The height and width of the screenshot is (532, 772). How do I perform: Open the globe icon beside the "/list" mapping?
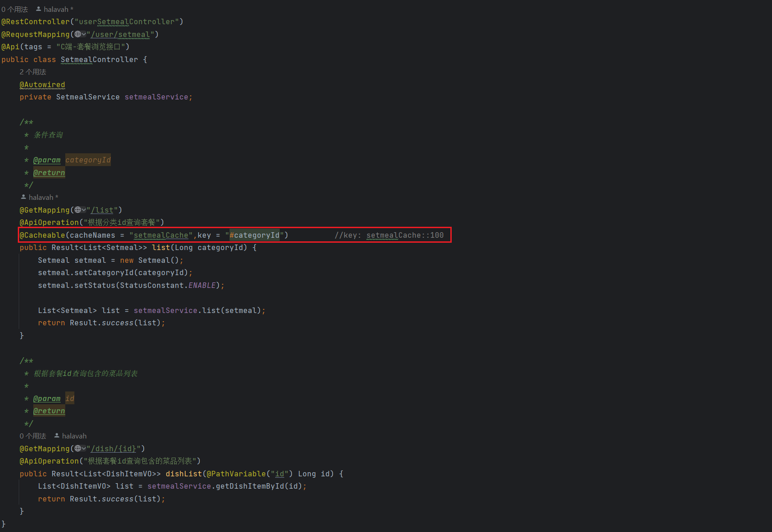click(78, 210)
